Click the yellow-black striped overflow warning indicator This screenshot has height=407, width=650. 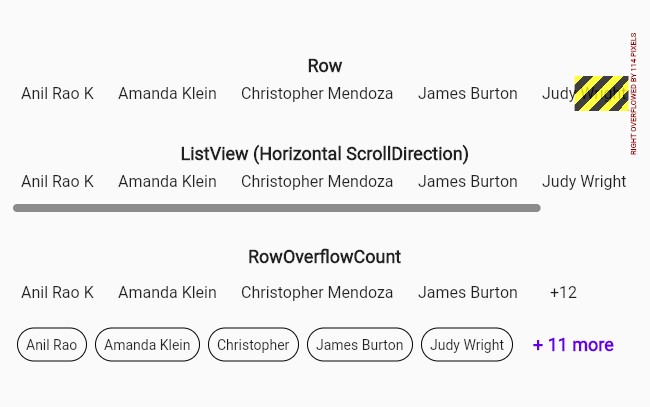[x=601, y=94]
